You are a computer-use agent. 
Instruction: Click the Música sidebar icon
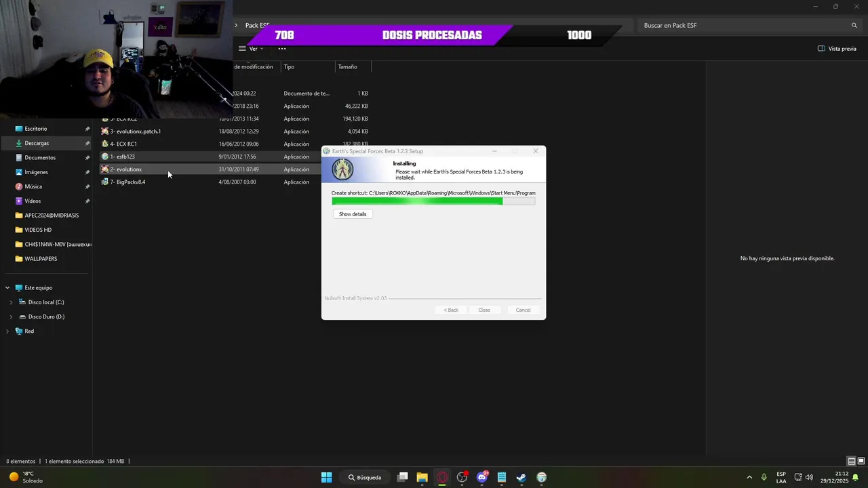tap(19, 186)
